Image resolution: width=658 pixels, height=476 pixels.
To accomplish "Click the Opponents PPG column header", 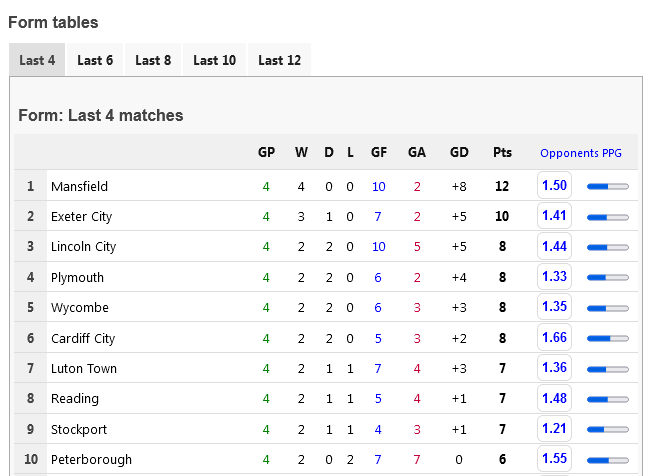I will (x=580, y=153).
